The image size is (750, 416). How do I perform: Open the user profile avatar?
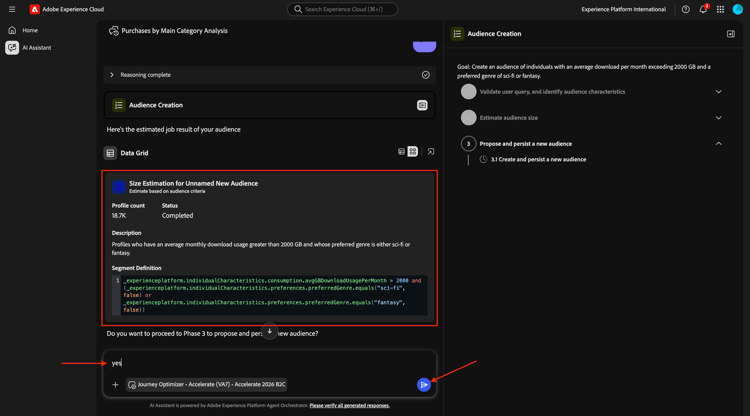738,9
